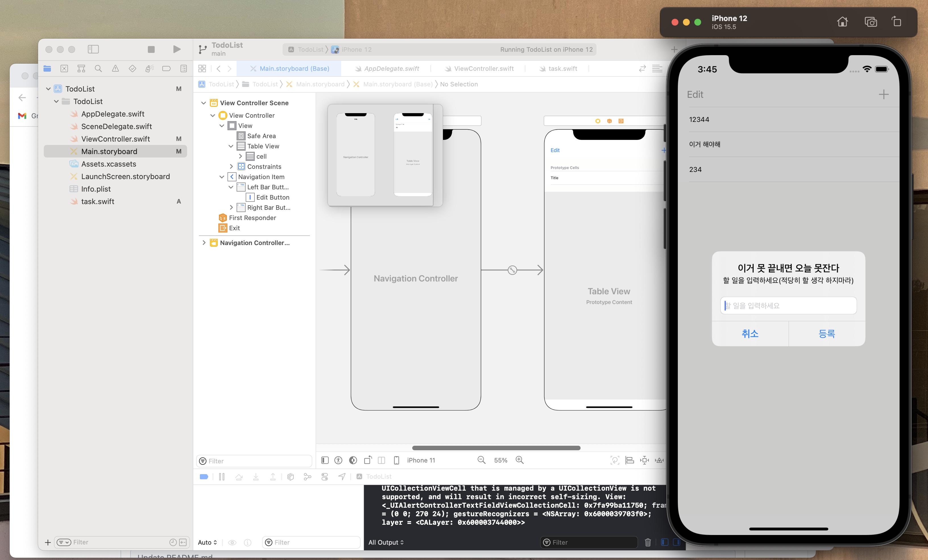928x560 pixels.
Task: Open the task.swift editor tab
Action: tap(562, 68)
